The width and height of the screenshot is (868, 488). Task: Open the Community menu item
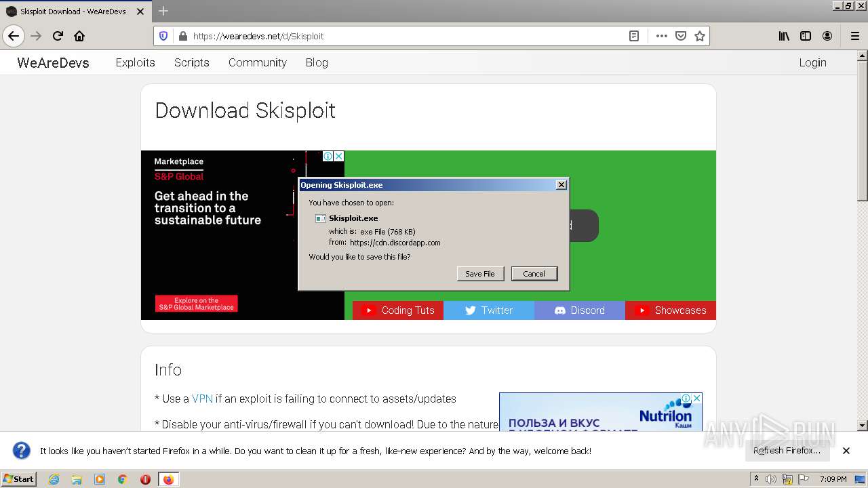(x=257, y=62)
